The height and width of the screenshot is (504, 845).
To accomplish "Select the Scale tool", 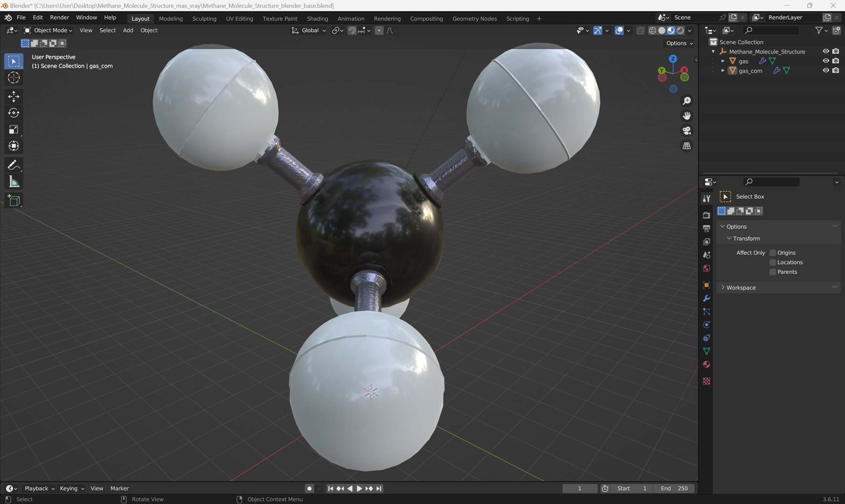I will [x=14, y=129].
